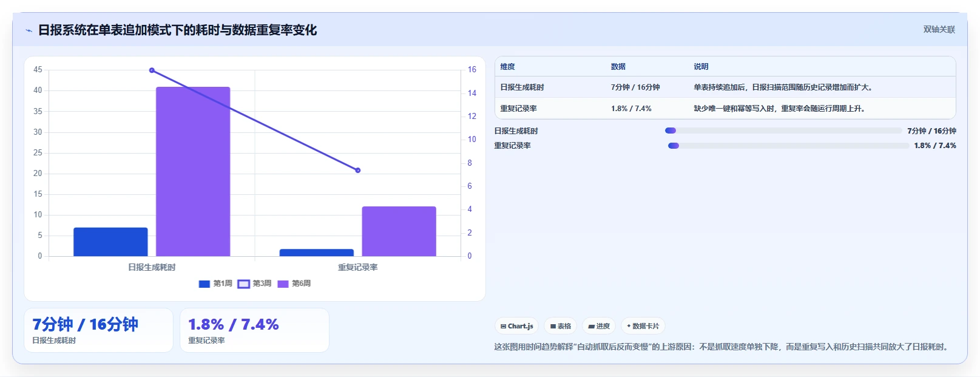Select the 数据卡片 tag
The image size is (980, 377).
click(643, 326)
